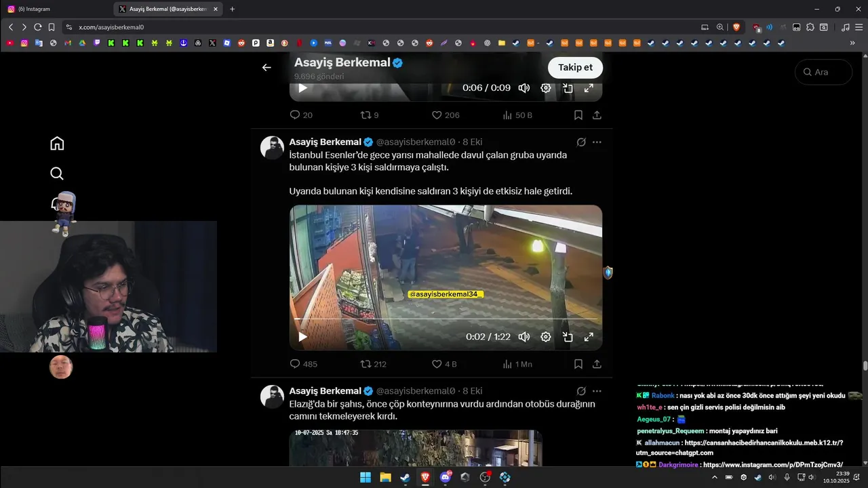This screenshot has height=488, width=868.
Task: Open the X bookmark icon in bookmarks bar
Action: (x=212, y=43)
